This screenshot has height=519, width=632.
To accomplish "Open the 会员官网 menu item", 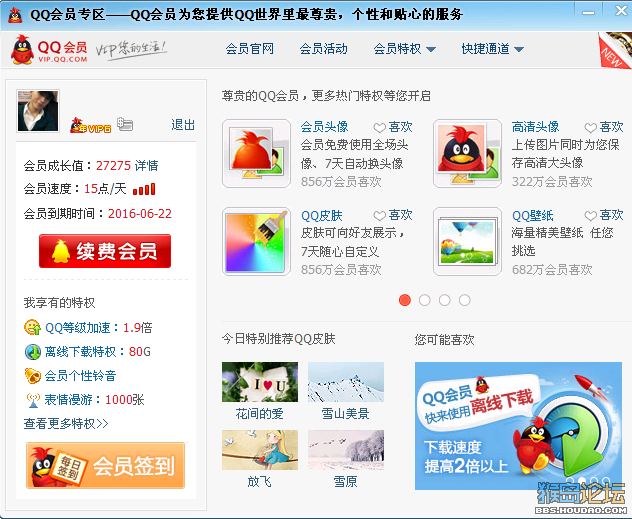I will point(249,49).
